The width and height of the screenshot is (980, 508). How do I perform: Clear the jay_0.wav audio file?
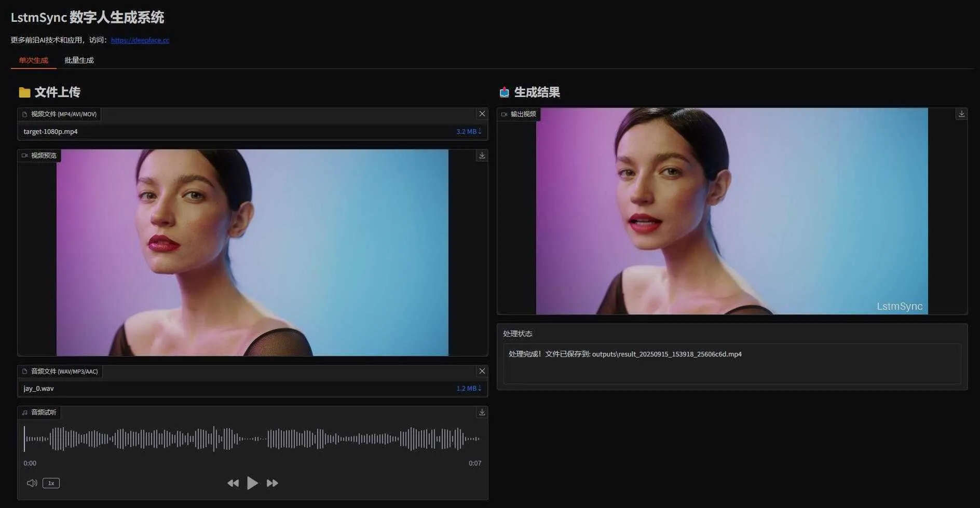482,371
